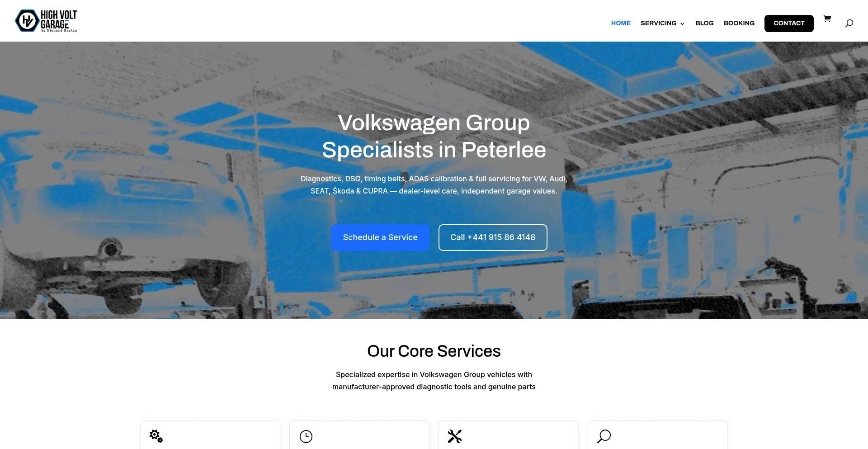Open the search magnifier in header
Screen dimensions: 868x449
(x=849, y=23)
